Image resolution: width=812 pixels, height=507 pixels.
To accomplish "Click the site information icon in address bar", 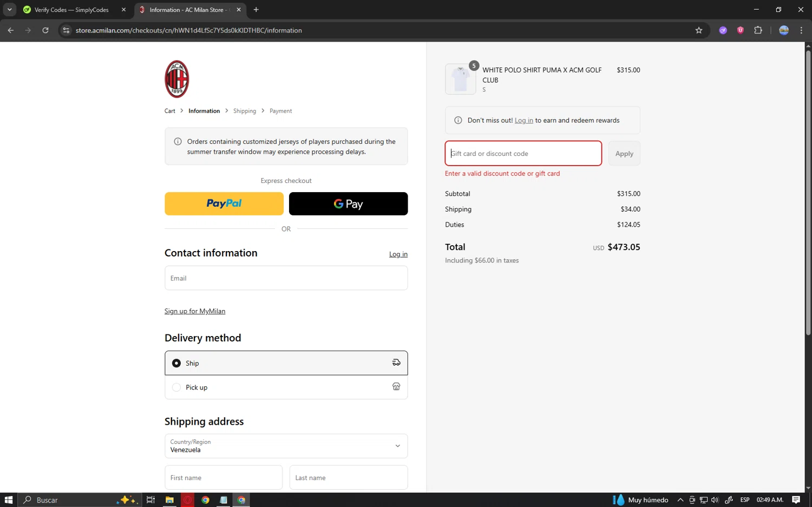I will [66, 30].
